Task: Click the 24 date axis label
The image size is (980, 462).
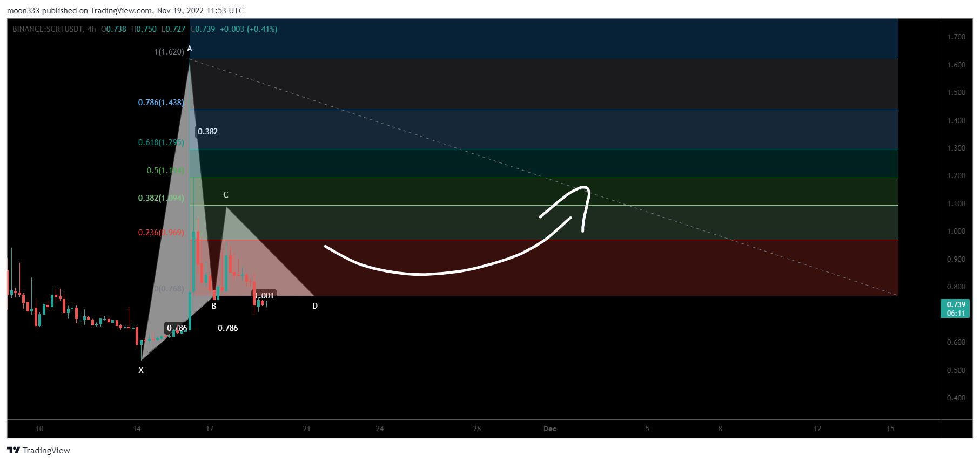Action: tap(380, 429)
